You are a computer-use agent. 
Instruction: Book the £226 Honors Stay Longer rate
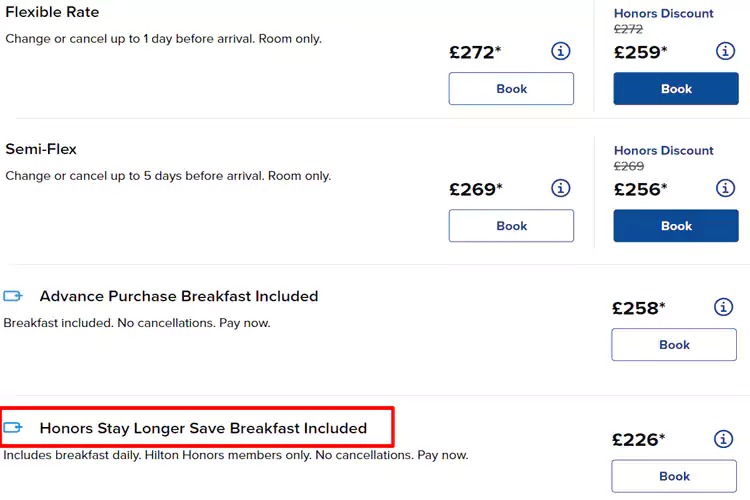(674, 476)
